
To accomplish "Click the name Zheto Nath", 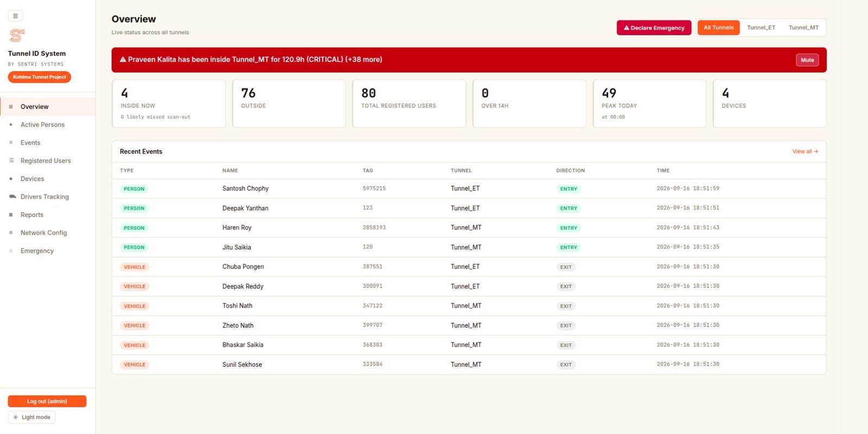I will point(238,325).
